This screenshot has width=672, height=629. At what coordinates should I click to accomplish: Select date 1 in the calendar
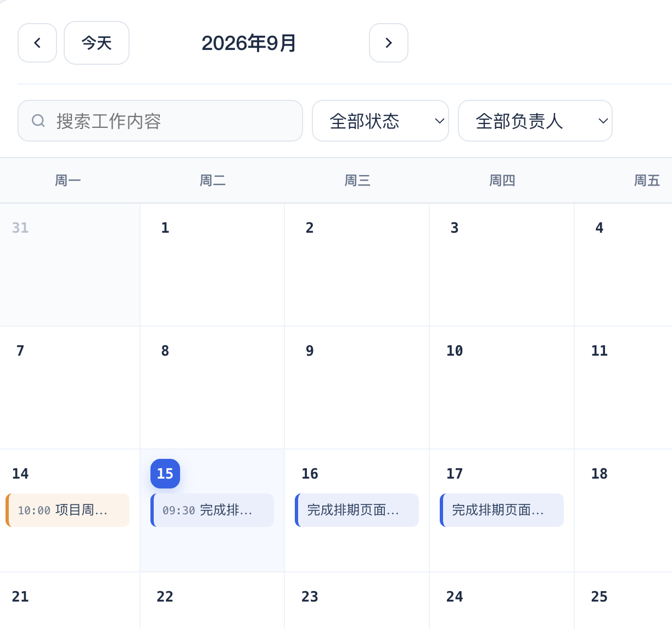tap(165, 228)
